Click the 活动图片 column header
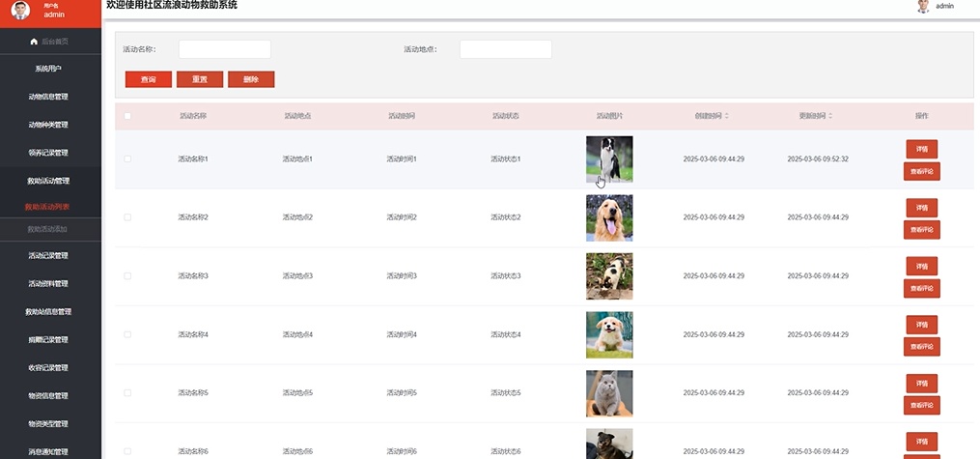The height and width of the screenshot is (459, 980). coord(609,116)
